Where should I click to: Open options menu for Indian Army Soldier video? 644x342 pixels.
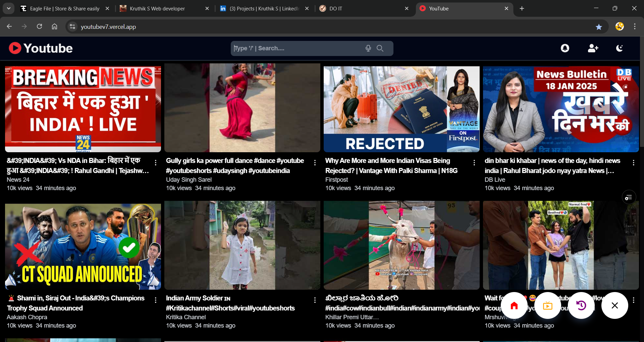[x=315, y=300]
